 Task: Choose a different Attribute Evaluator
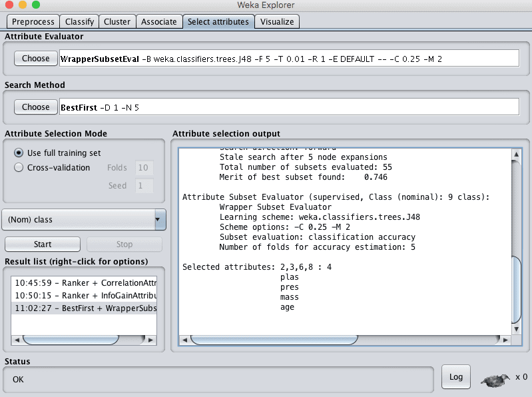point(36,59)
